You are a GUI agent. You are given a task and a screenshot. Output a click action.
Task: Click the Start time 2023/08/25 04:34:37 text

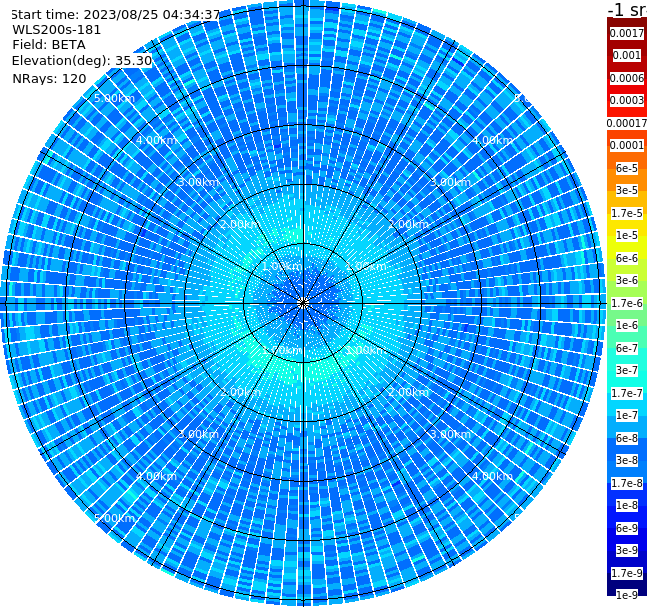tap(115, 15)
